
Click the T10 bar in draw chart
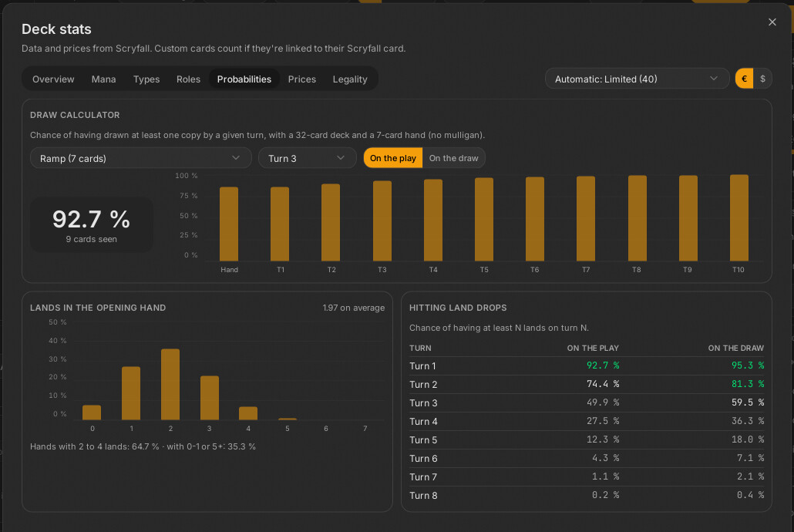739,218
